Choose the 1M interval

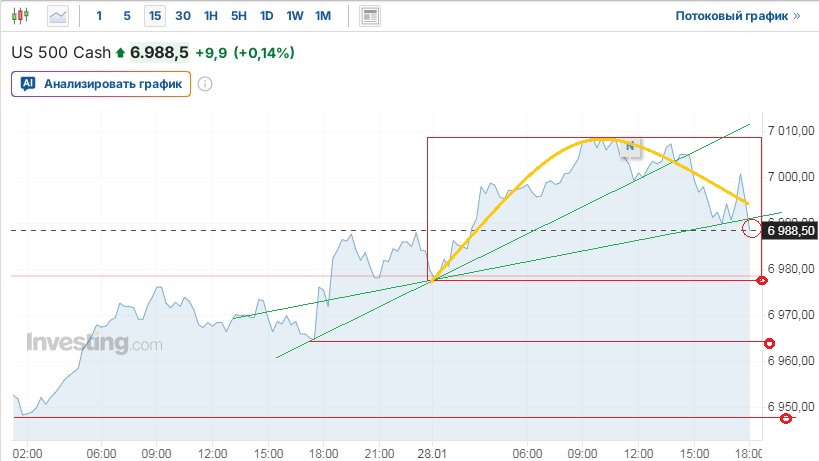click(322, 16)
